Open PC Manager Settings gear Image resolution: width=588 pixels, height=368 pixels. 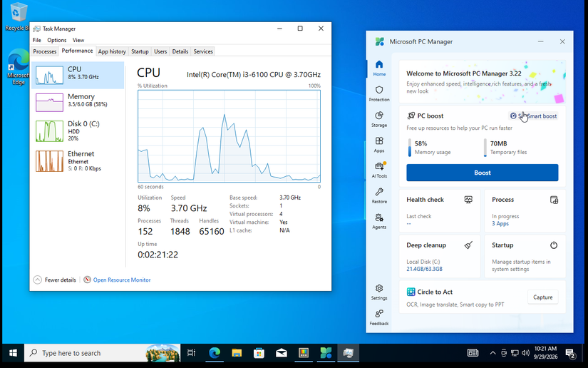pos(379,292)
